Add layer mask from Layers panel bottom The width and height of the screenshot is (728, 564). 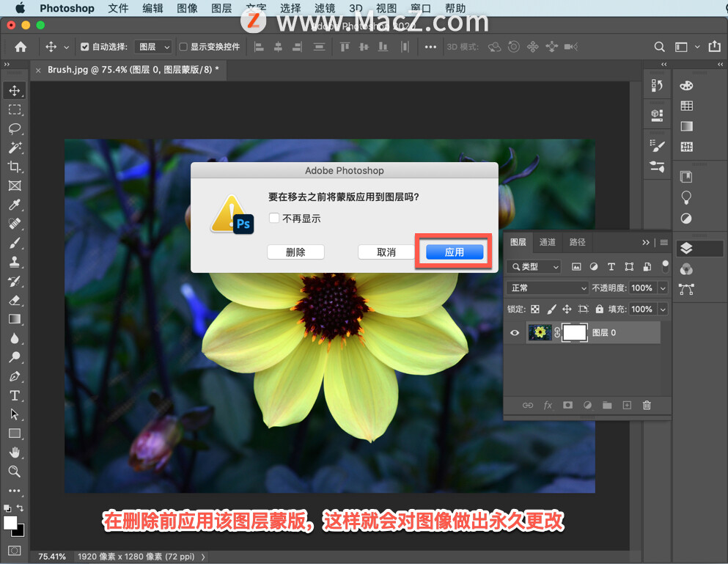click(567, 405)
